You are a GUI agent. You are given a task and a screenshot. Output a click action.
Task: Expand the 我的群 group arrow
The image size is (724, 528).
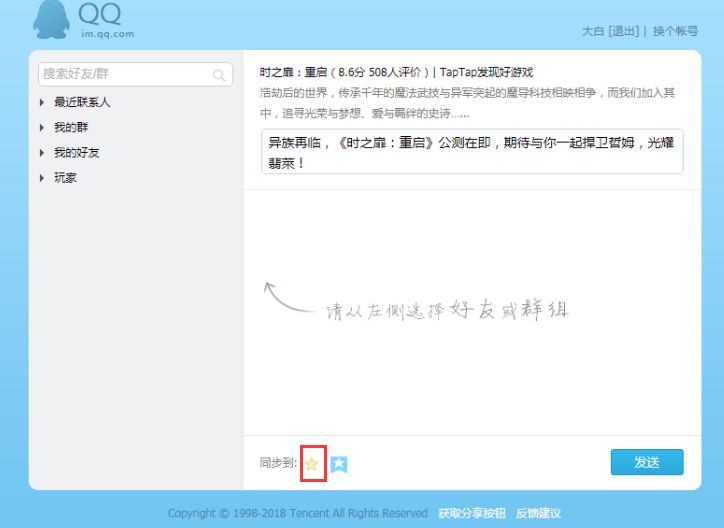pos(42,128)
